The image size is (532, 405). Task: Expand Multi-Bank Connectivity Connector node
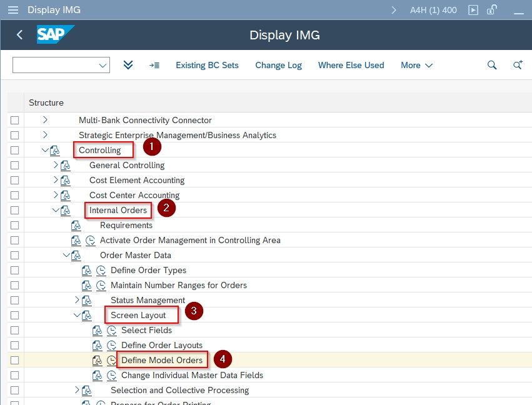[x=45, y=119]
